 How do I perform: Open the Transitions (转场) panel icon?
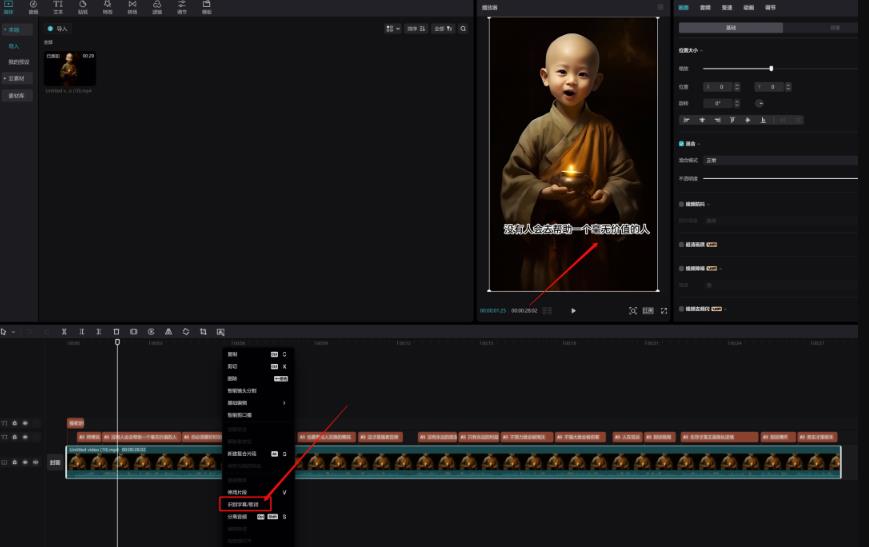tap(132, 8)
